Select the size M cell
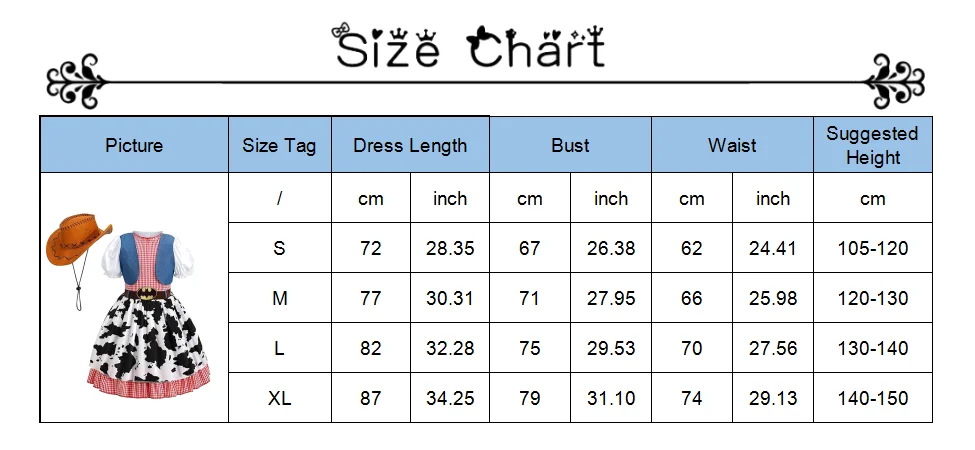This screenshot has height=450, width=975. tap(279, 298)
